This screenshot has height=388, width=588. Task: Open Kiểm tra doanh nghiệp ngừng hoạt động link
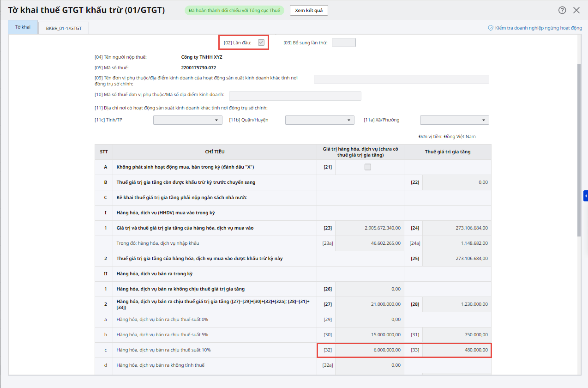point(535,28)
